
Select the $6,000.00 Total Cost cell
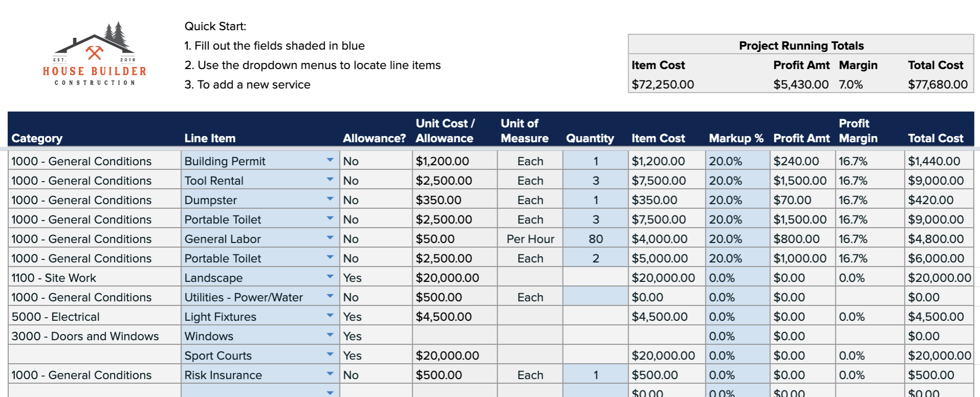939,258
